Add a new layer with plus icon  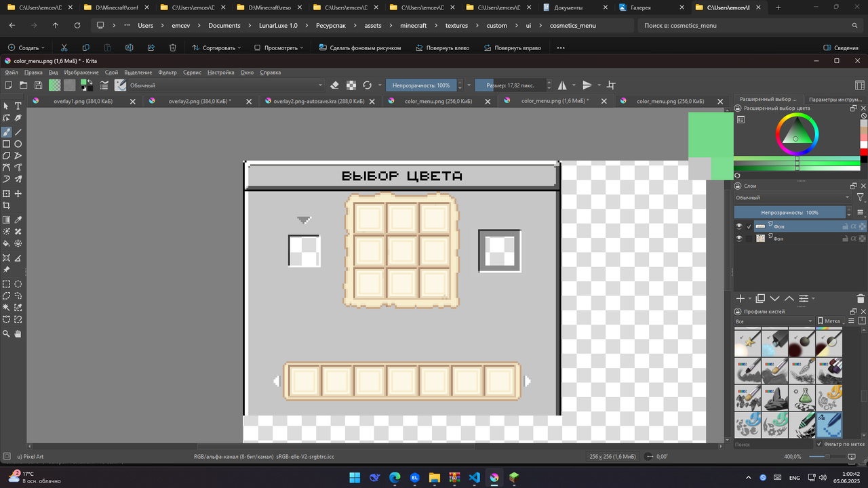click(741, 298)
